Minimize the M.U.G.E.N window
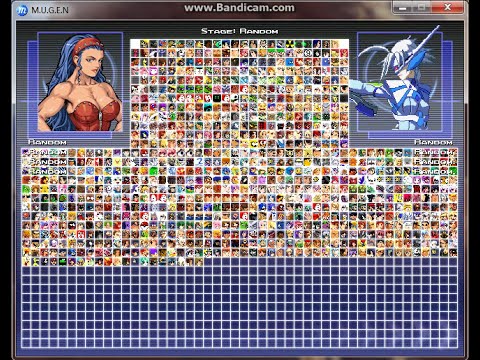 [403, 7]
